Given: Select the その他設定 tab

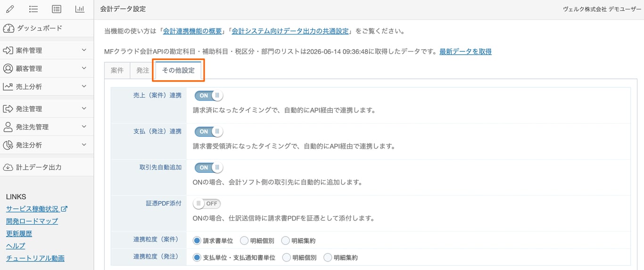Looking at the screenshot, I should [x=178, y=70].
